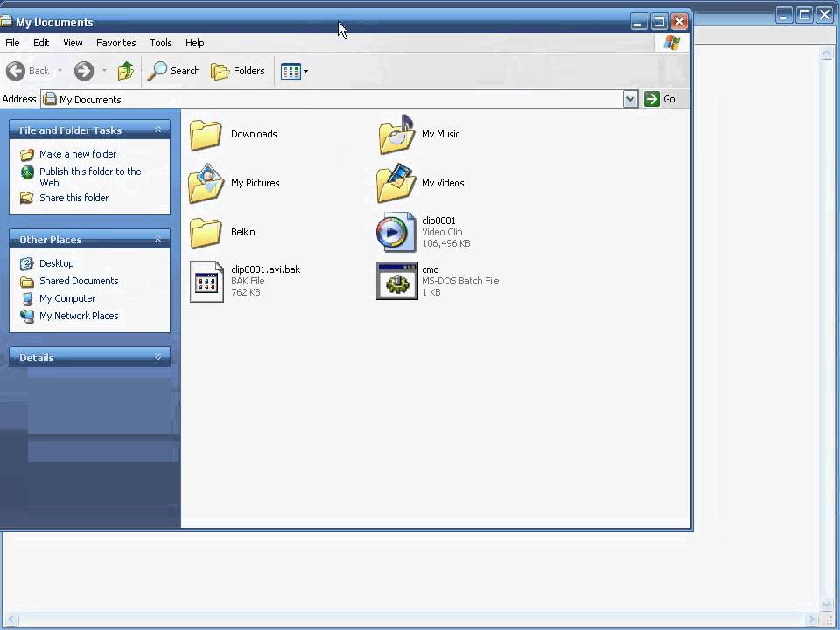840x630 pixels.
Task: Click the My Network Places sidebar icon
Action: tap(27, 317)
